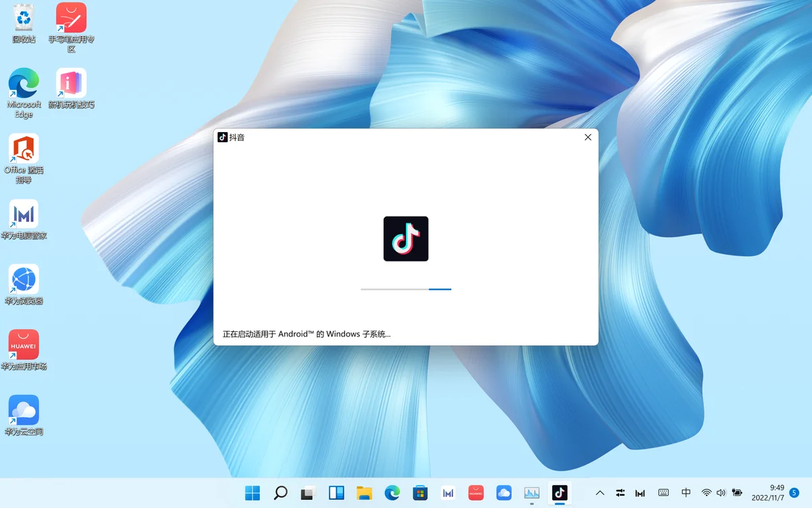Select the 华为浏览器 desktop shortcut
Image resolution: width=812 pixels, height=508 pixels.
point(24,284)
